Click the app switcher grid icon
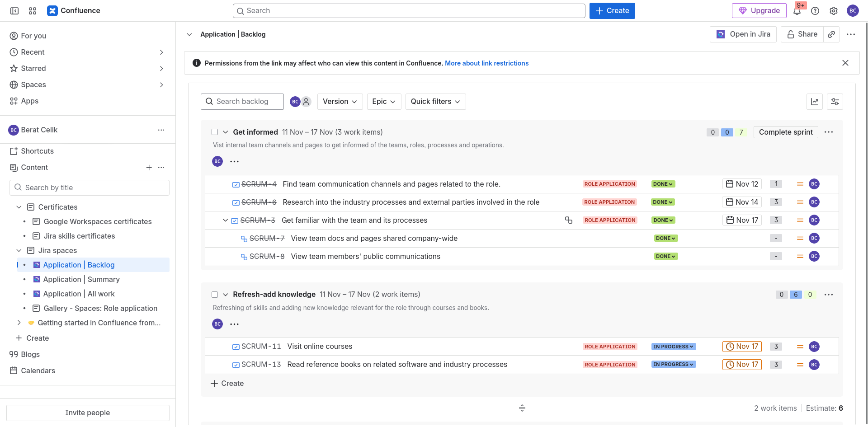Viewport: 868px width, 427px height. 33,11
